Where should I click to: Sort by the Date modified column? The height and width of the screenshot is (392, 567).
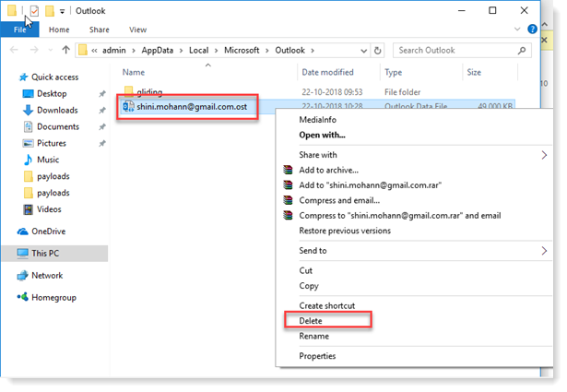coord(327,72)
